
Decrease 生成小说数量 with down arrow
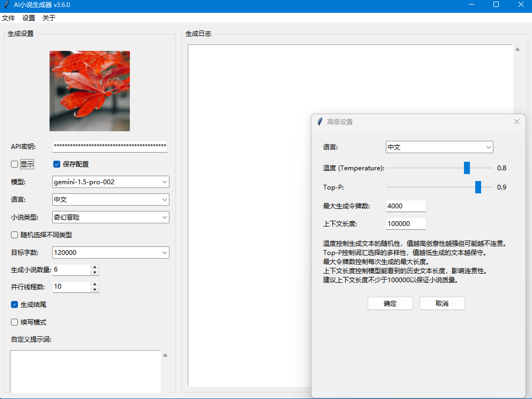tap(95, 272)
